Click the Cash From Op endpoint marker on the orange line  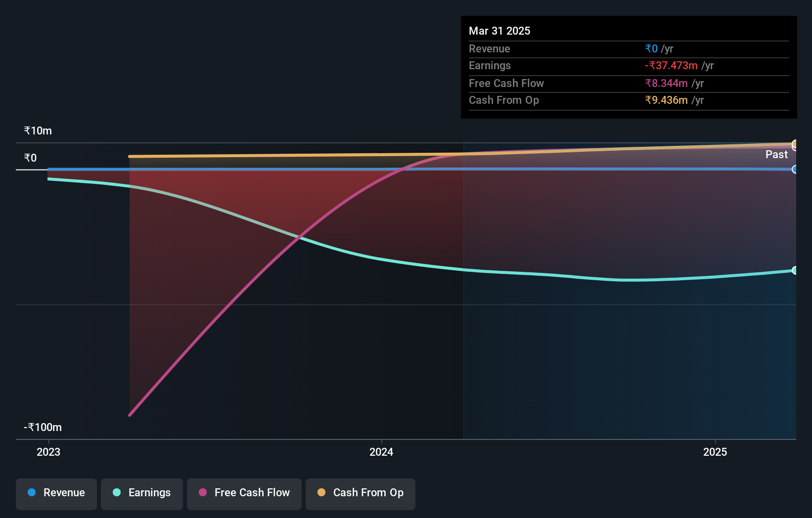coord(795,144)
